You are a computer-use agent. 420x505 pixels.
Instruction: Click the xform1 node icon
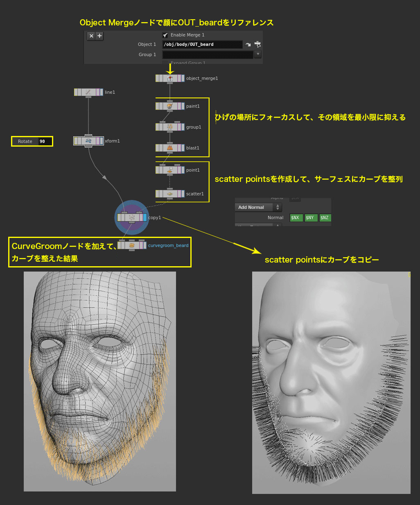point(88,141)
